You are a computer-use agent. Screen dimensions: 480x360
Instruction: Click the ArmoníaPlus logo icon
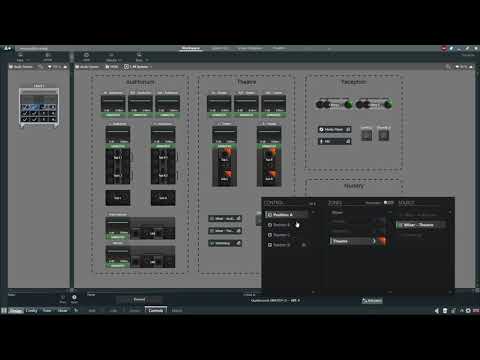(7, 48)
